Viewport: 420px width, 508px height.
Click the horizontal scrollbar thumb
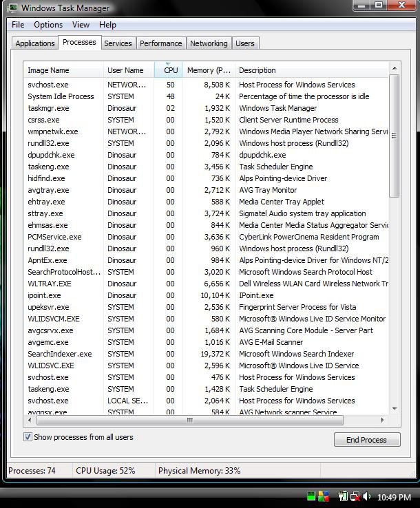[x=190, y=420]
